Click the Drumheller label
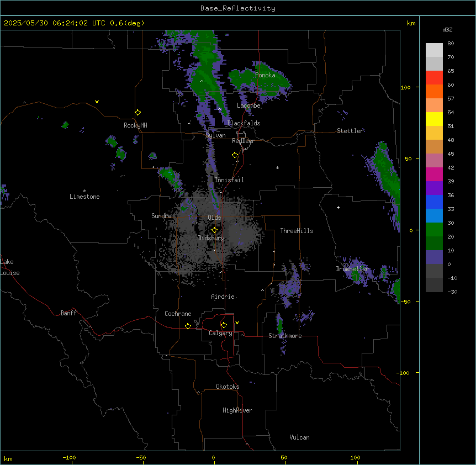 point(352,269)
